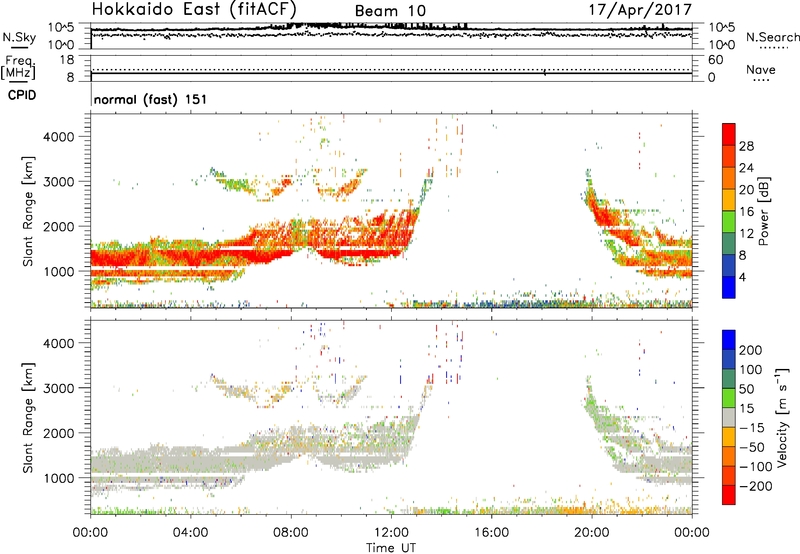Viewport: 800px width, 554px height.
Task: Pick the bottom red segment of the Velocity colorbar
Action: (x=729, y=495)
